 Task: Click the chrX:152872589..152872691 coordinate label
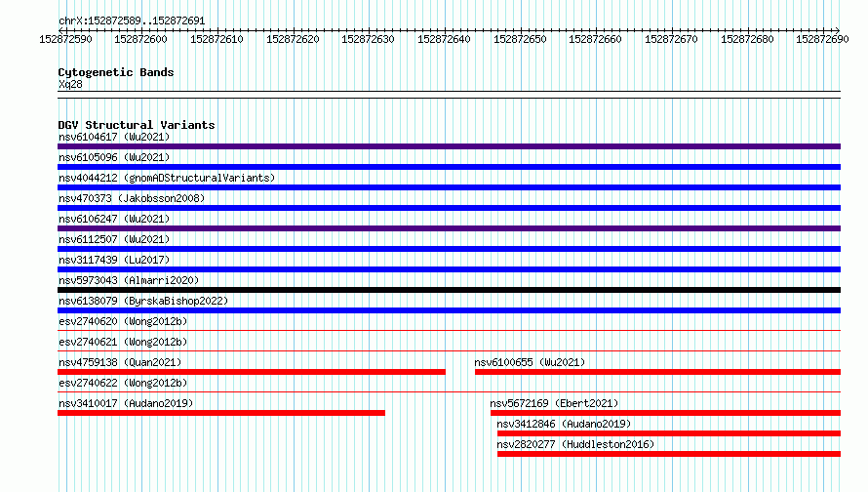(132, 21)
